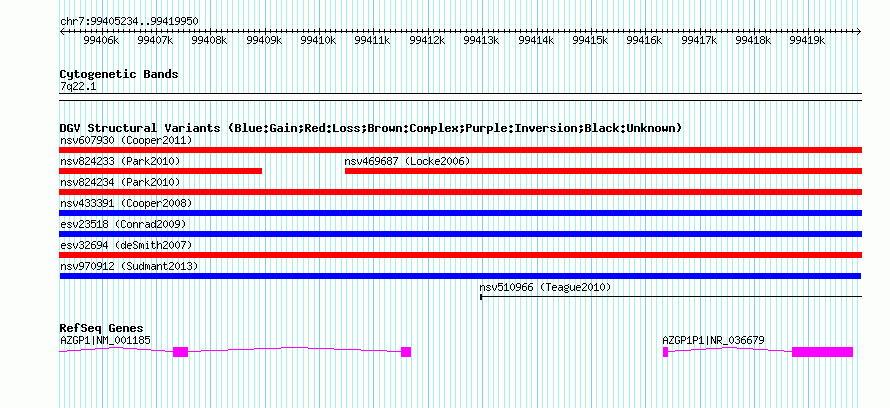Click the nsv607930 (Cooper2011) variant label
This screenshot has width=890, height=408.
(126, 140)
